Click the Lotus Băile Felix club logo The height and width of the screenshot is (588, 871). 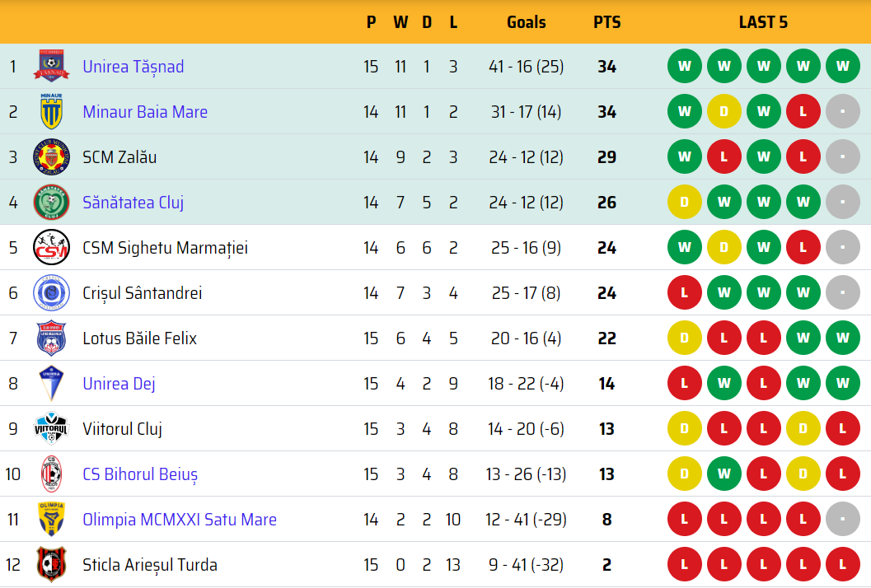tap(51, 338)
